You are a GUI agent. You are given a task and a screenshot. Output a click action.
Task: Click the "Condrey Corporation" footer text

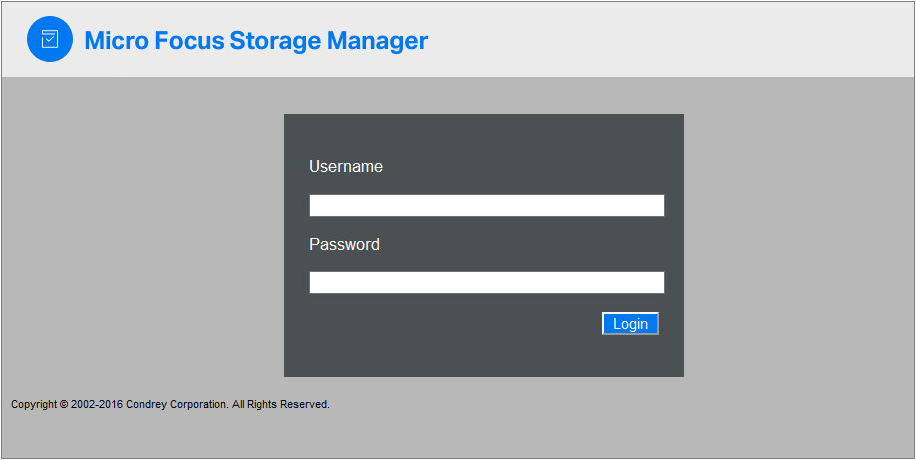[x=177, y=405]
